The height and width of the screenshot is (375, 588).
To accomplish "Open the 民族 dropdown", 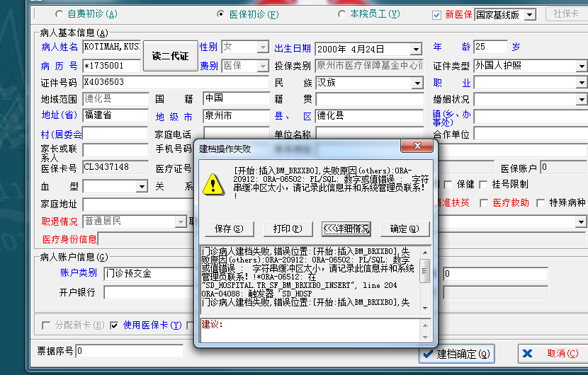I will pos(417,83).
